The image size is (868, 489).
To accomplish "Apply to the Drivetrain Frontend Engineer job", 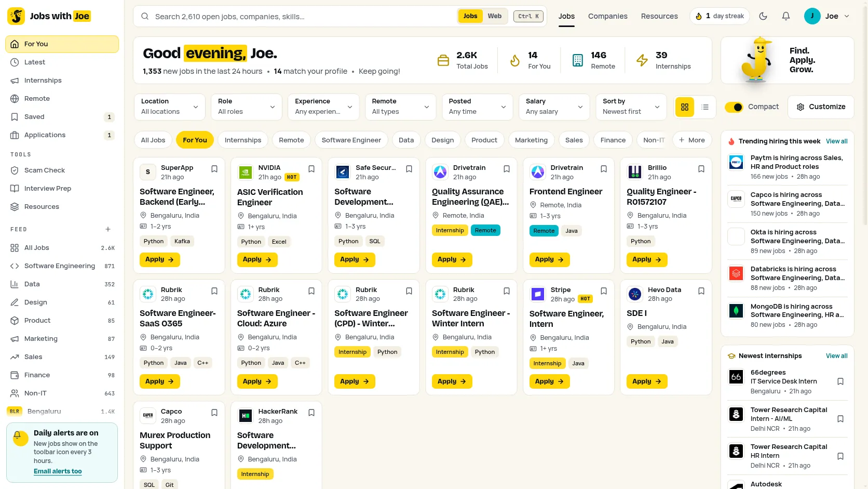I will pos(549,259).
